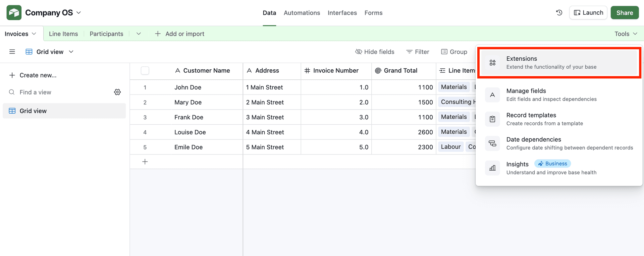Click the Address field type icon
Screen dimensions: 644x256
point(249,71)
